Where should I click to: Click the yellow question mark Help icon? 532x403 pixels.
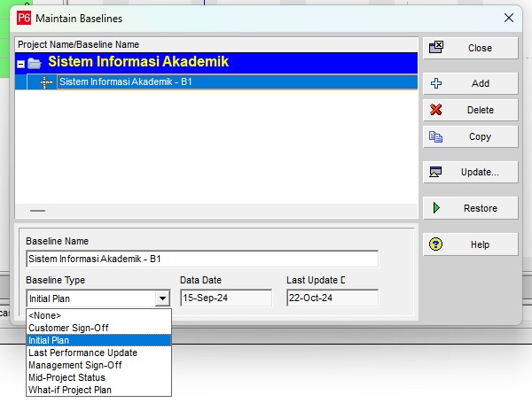coord(435,244)
